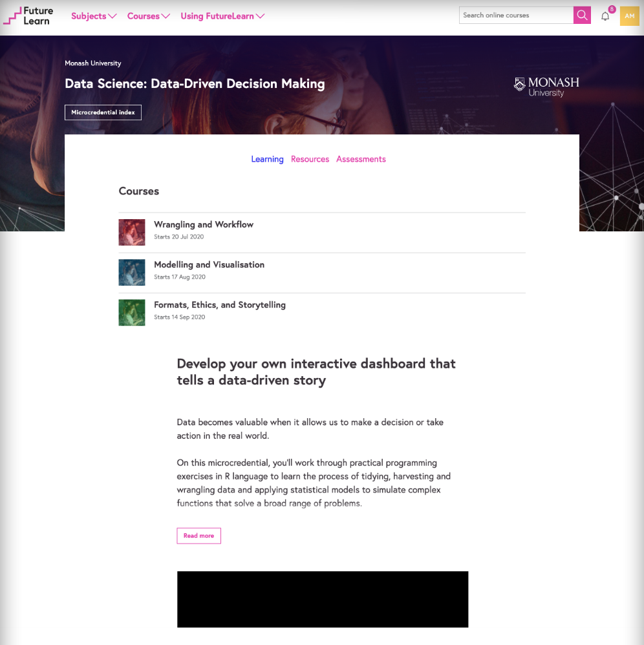This screenshot has height=645, width=644.
Task: Click the "Develop your own interactive dashboard" heading
Action: point(316,372)
